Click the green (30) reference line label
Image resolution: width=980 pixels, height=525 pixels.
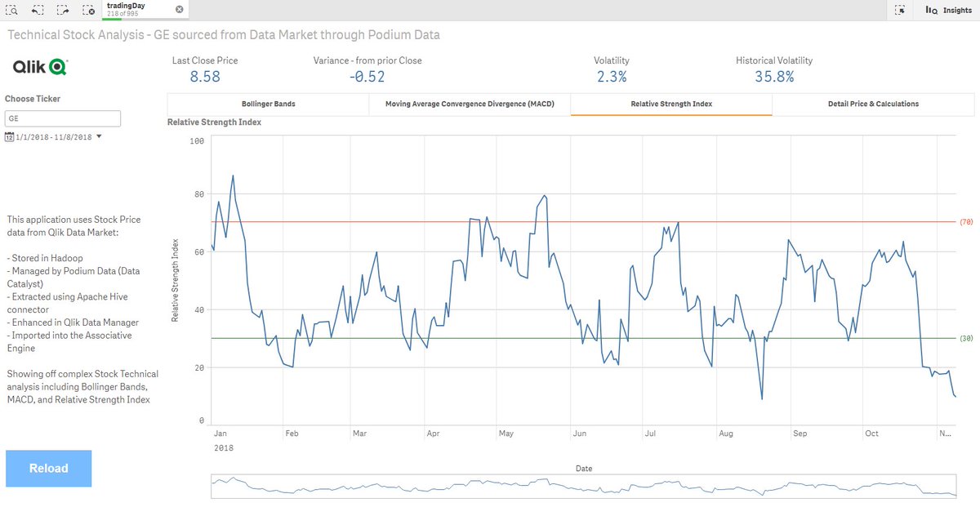[x=965, y=338]
